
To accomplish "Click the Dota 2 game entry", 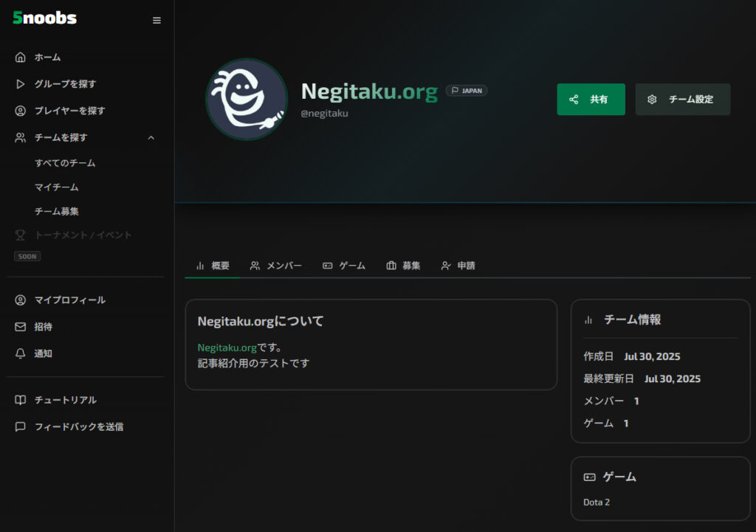I will 597,502.
